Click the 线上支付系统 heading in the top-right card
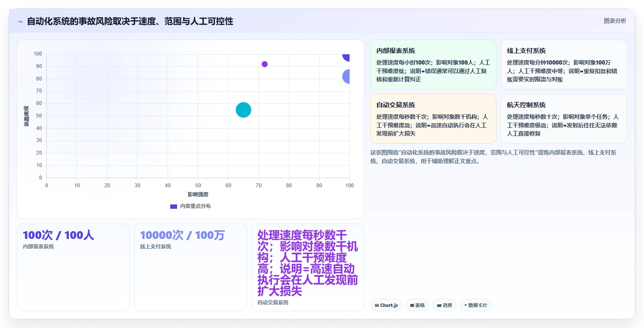The image size is (644, 328). pyautogui.click(x=526, y=51)
